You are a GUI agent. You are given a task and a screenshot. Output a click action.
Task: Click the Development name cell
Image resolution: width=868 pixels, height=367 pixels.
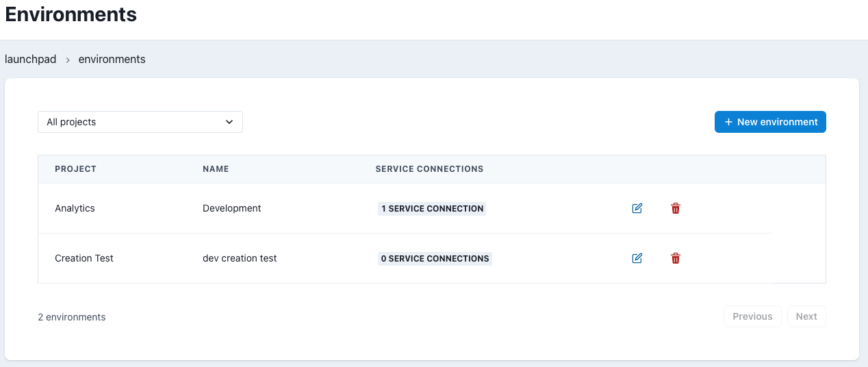[232, 208]
